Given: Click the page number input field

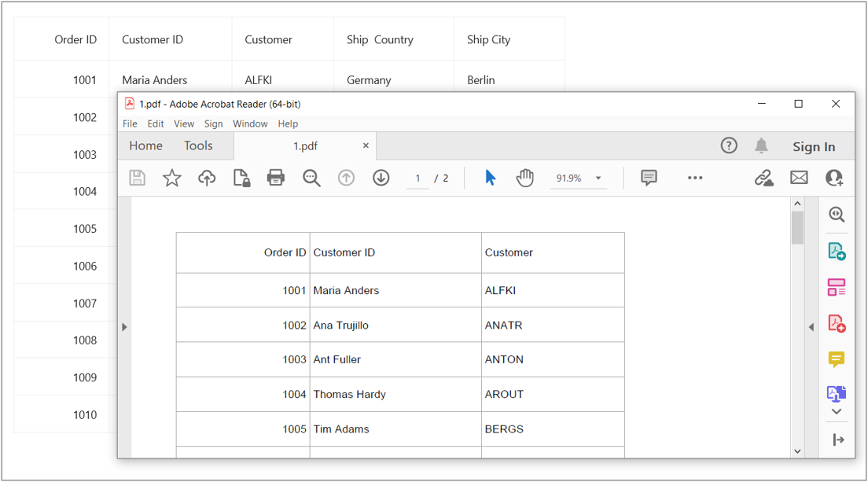Looking at the screenshot, I should coord(417,178).
